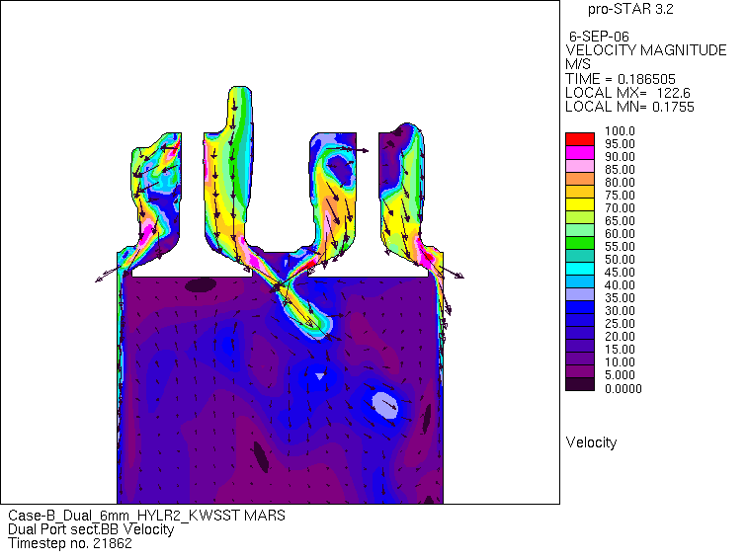Select the cyan 50.00 legend swatch

click(x=580, y=268)
